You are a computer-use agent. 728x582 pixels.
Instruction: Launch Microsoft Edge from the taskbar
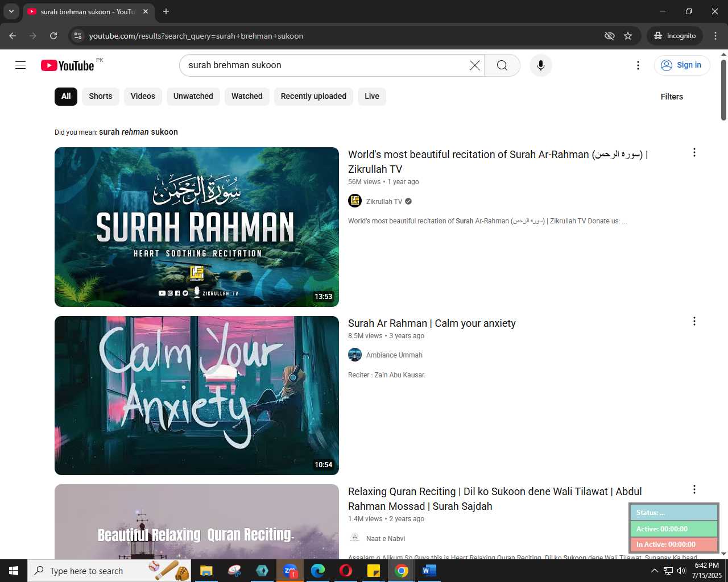tap(318, 571)
